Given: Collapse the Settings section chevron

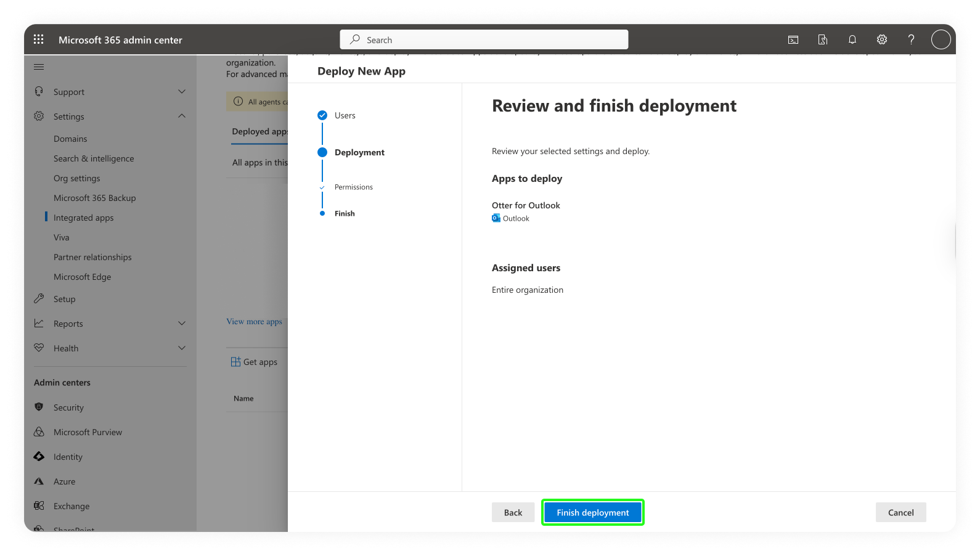Looking at the screenshot, I should pyautogui.click(x=182, y=117).
